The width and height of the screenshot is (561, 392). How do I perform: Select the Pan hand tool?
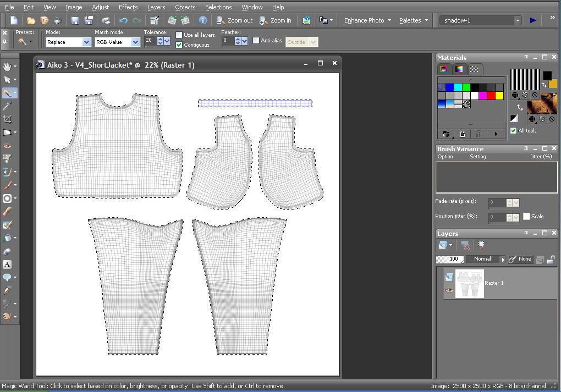tap(7, 67)
